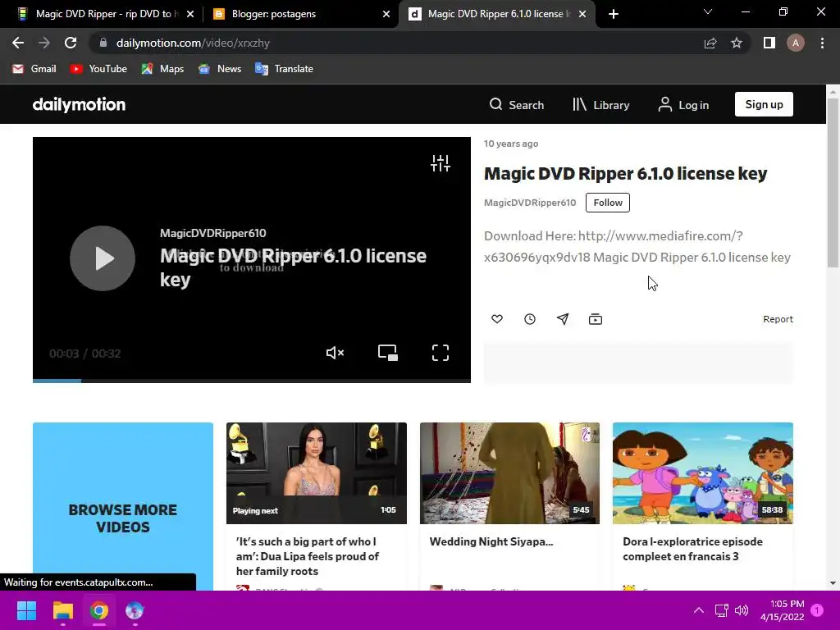The height and width of the screenshot is (630, 840).
Task: Open Chrome from the taskbar
Action: click(x=99, y=610)
